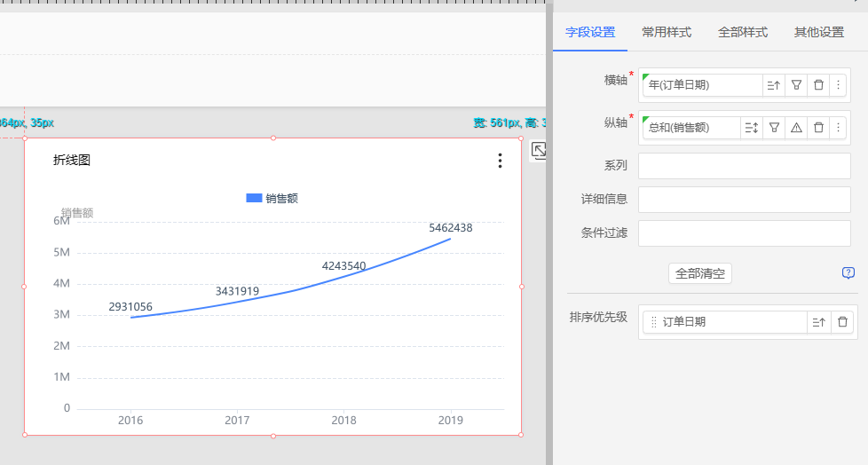Click the sort icon on 总和(销售额) field
Viewport: 868px width, 465px height.
751,128
